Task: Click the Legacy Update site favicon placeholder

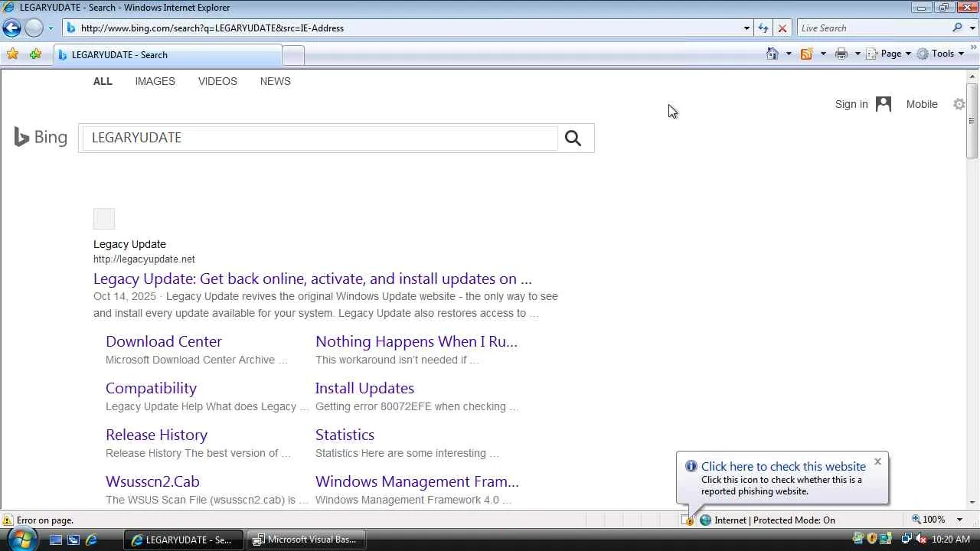Action: (104, 219)
